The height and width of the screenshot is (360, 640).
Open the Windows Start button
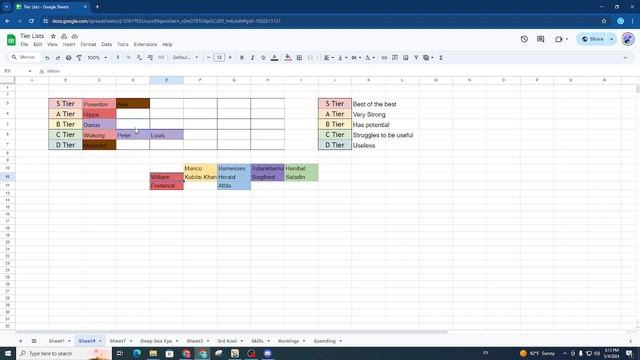[8, 353]
